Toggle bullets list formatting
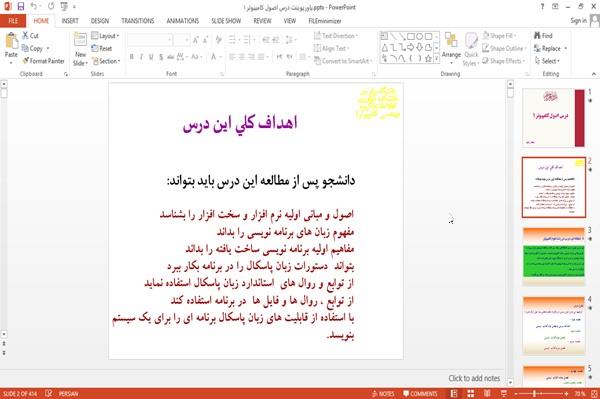Viewport: 600px width, 399px height. coord(233,40)
